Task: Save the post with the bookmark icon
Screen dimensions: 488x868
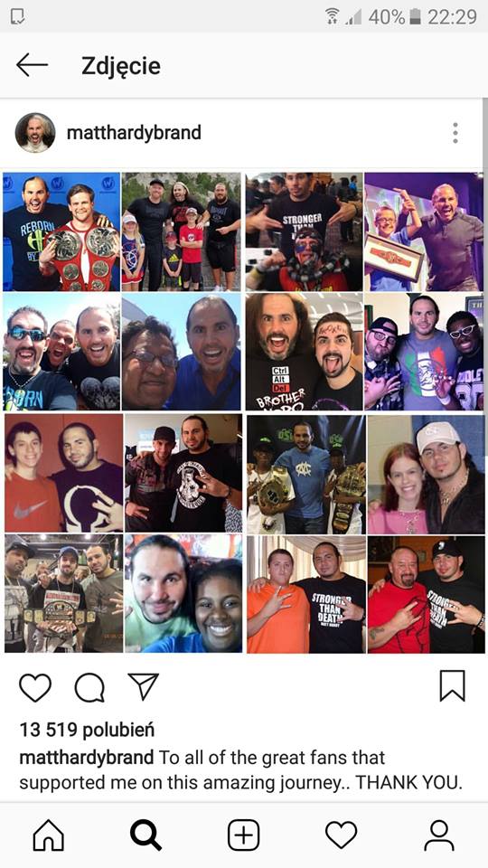Action: click(453, 686)
